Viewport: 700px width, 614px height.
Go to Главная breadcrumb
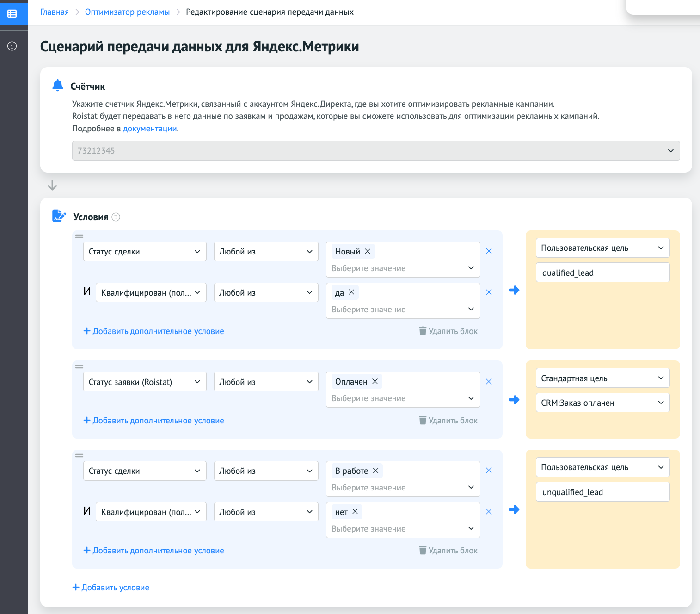(55, 12)
